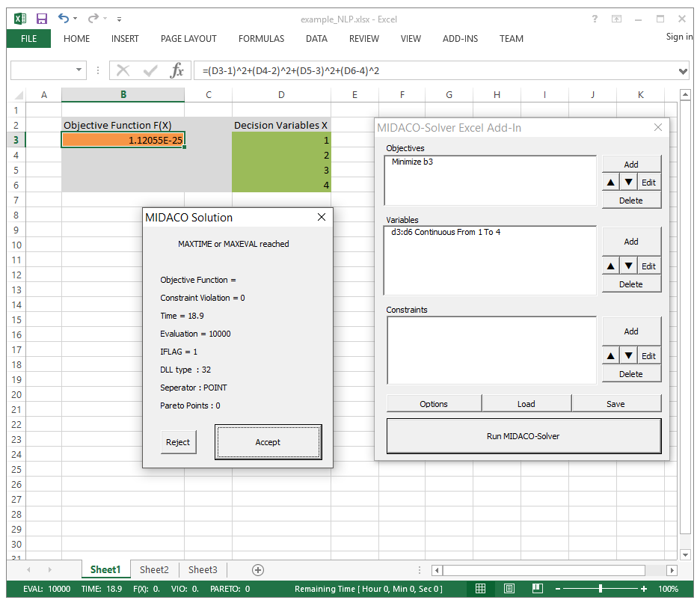Move constraint up with triangle button
The width and height of the screenshot is (700, 606).
(611, 356)
